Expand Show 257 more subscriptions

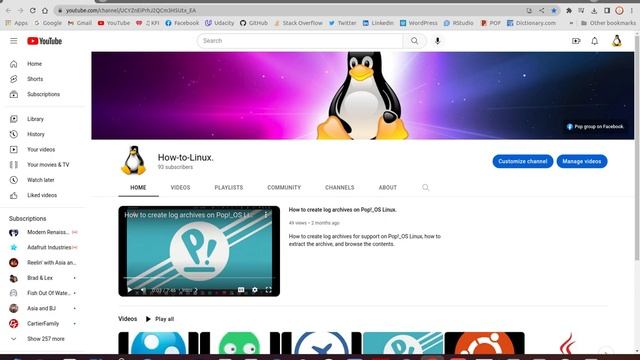pos(43,339)
